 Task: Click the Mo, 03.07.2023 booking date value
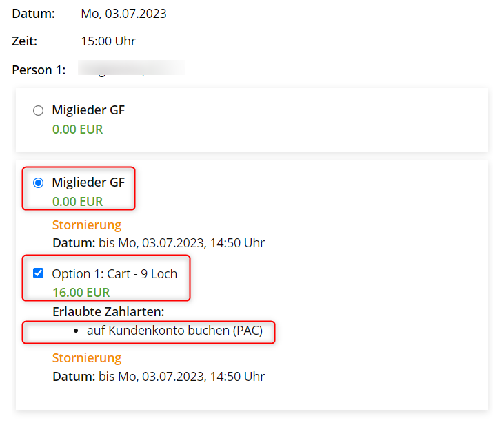123,14
